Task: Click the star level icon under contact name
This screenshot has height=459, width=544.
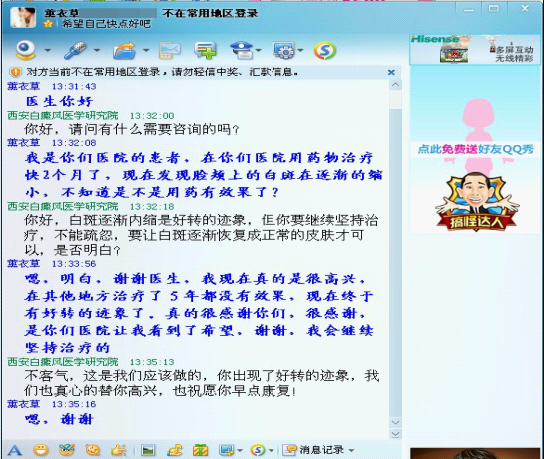Action: (x=48, y=24)
